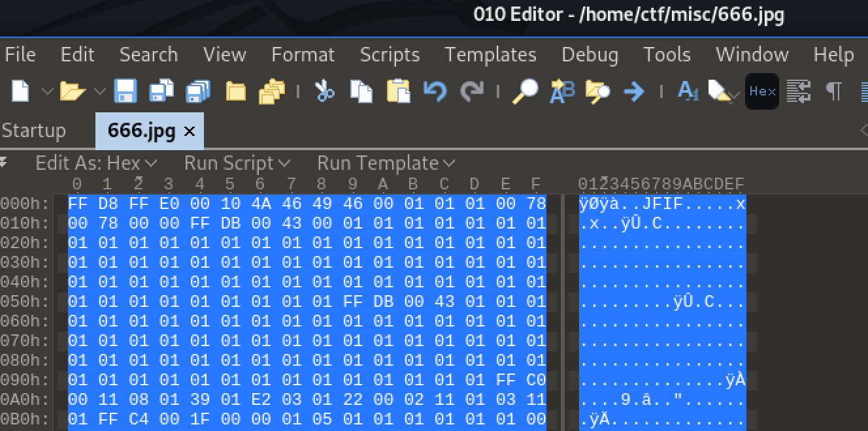The height and width of the screenshot is (431, 868).
Task: Expand the Open file dropdown arrow
Action: 99,91
